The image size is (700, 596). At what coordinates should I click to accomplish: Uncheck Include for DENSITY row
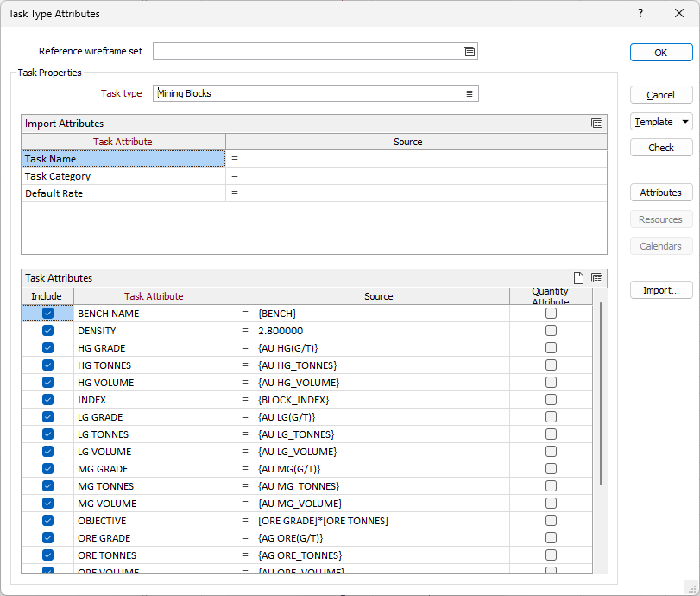47,331
